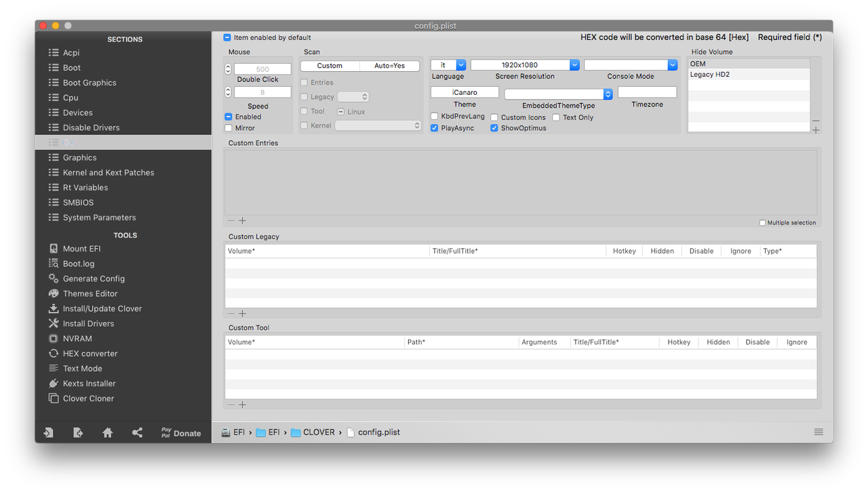
Task: Check the KbdPrevLang option
Action: (x=435, y=117)
